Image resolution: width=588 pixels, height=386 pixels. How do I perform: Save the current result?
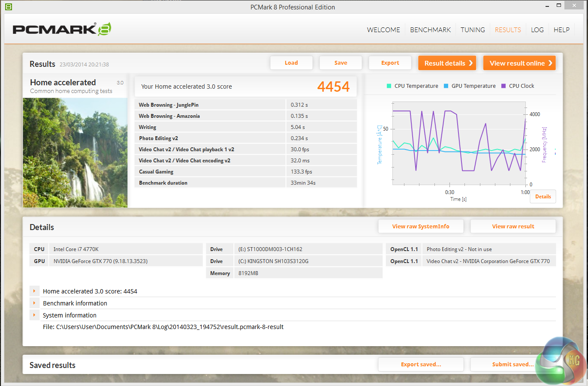pos(341,63)
